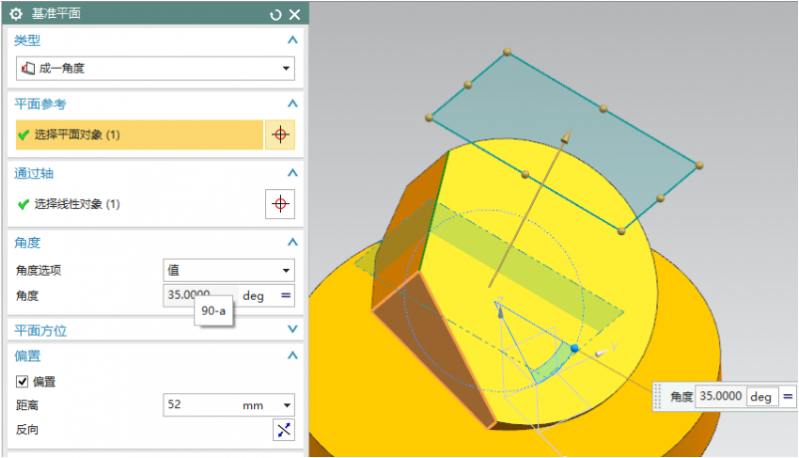
Task: Collapse the 平面参考 section
Action: (x=292, y=103)
